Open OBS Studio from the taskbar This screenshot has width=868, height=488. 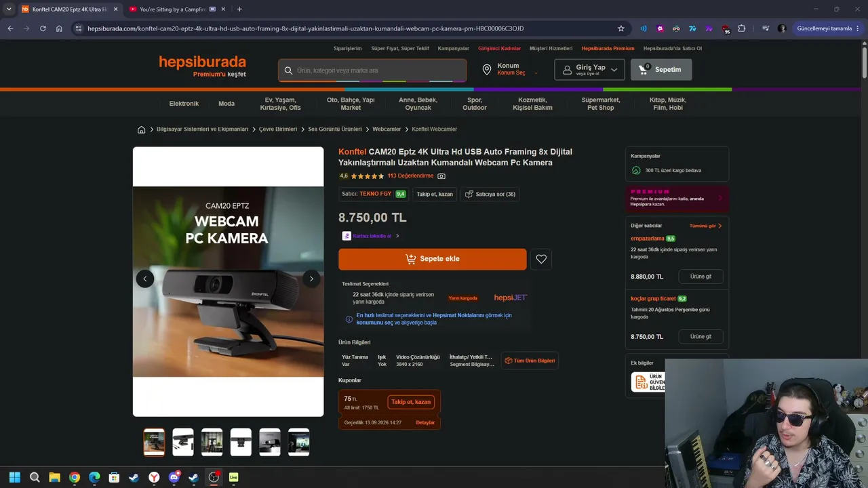click(x=214, y=477)
